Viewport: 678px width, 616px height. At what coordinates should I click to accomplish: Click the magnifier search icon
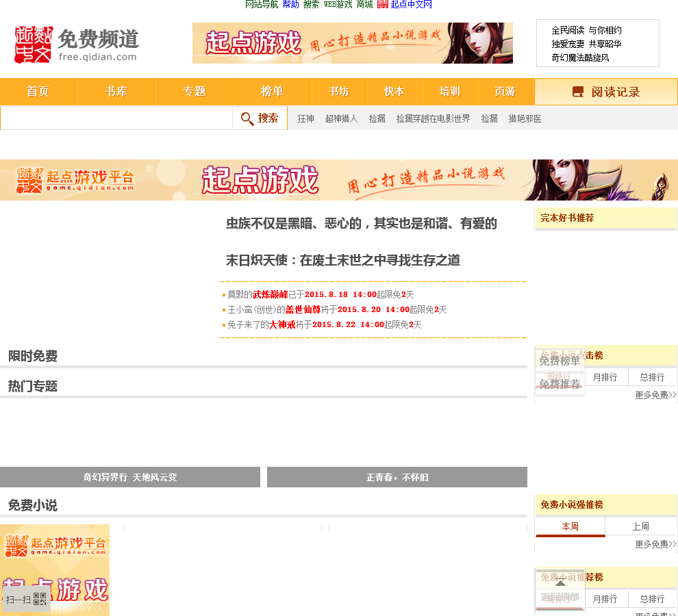pyautogui.click(x=247, y=118)
